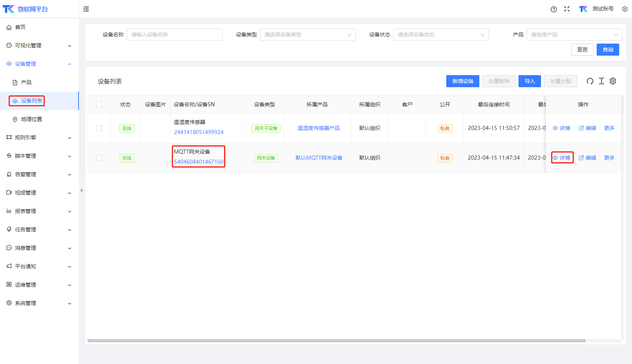This screenshot has height=364, width=632.
Task: Open 产品 submenu item
Action: pyautogui.click(x=39, y=82)
